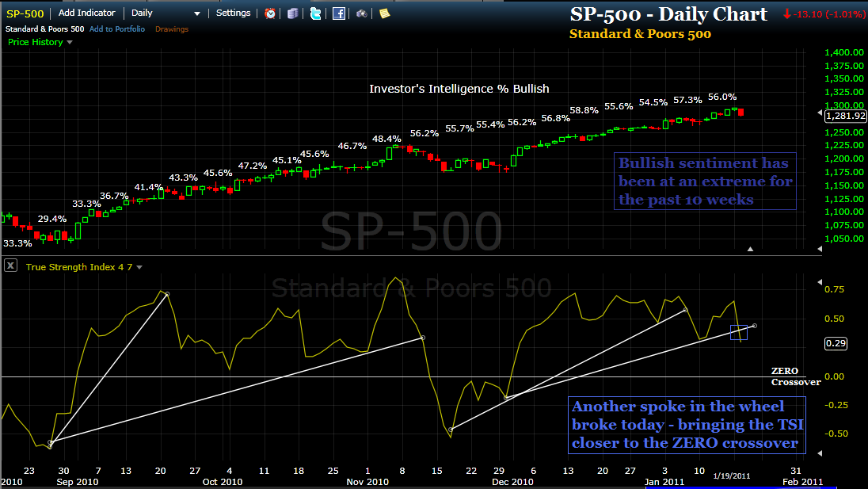Close the True Strength Index panel
868x489 pixels.
pyautogui.click(x=10, y=266)
